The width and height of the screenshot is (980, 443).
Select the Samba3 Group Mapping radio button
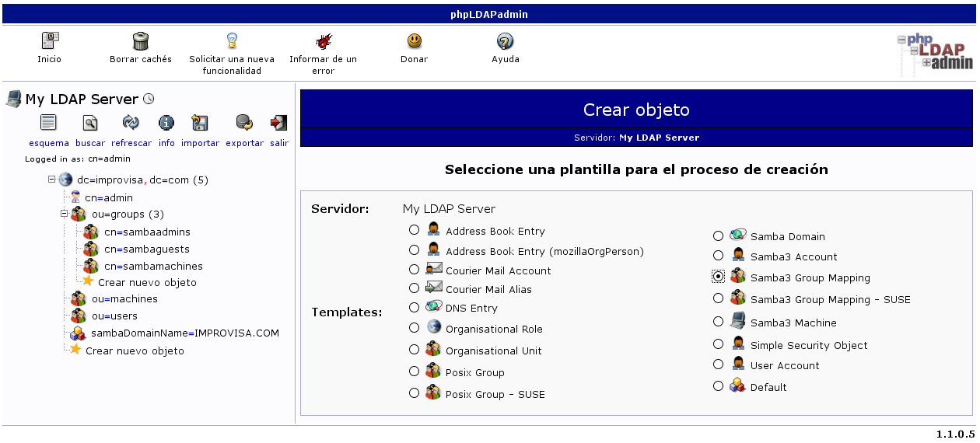pyautogui.click(x=719, y=276)
